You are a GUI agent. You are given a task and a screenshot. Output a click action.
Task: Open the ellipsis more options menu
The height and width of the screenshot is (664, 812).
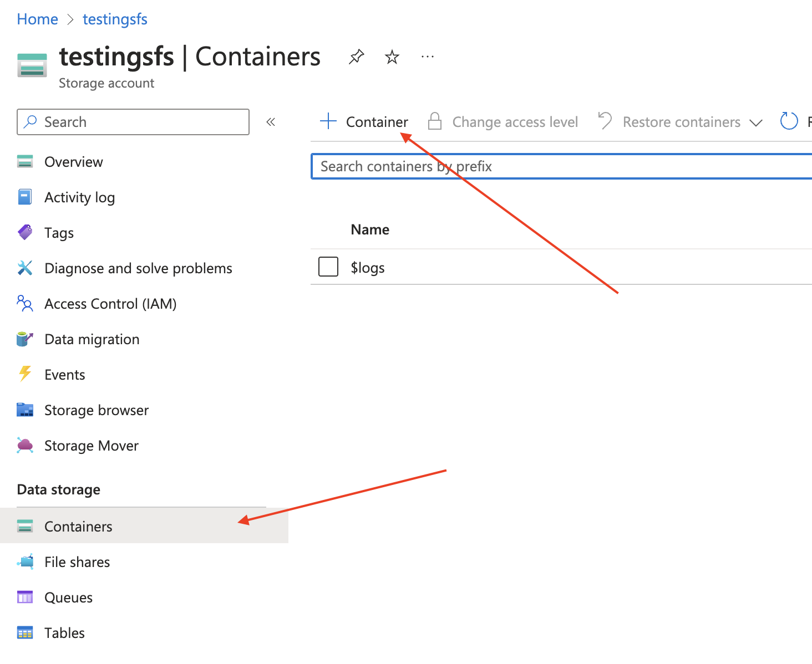pyautogui.click(x=428, y=57)
